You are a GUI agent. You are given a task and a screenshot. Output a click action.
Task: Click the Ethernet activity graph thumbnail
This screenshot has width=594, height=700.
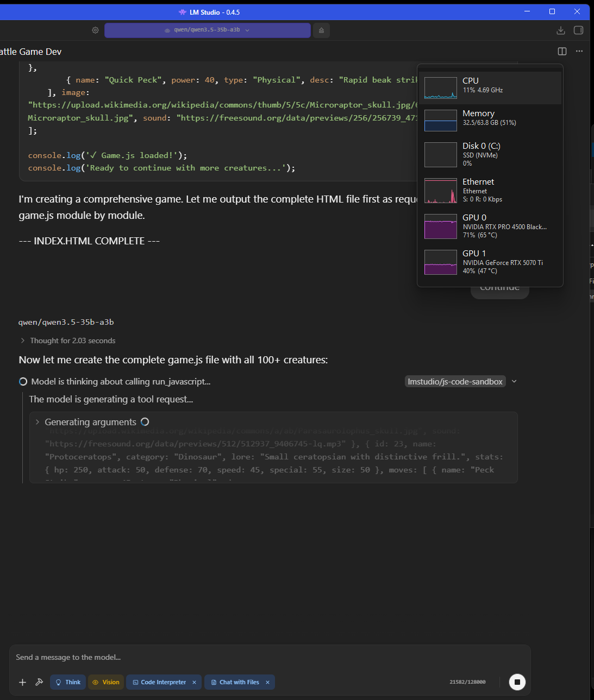(x=441, y=191)
